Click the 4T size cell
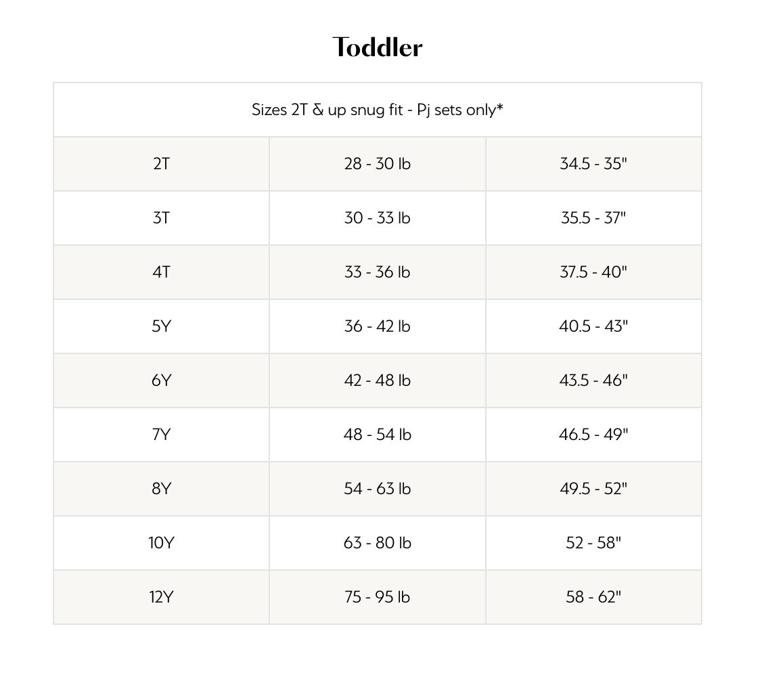 click(x=161, y=272)
